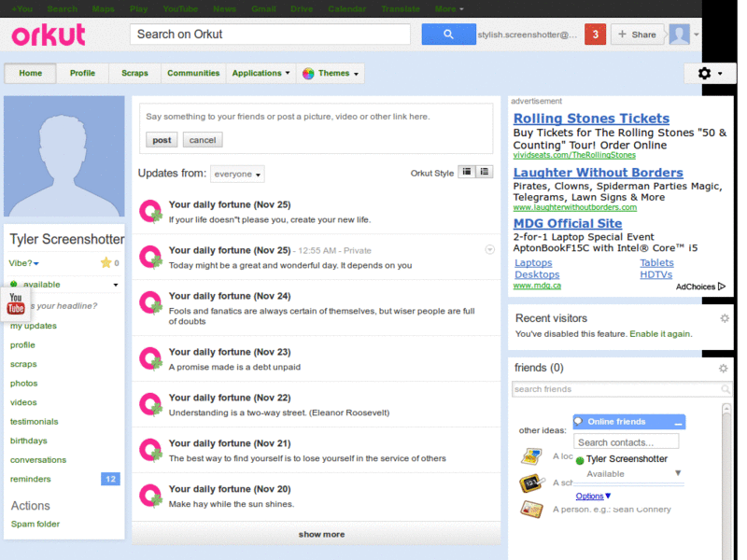Image resolution: width=747 pixels, height=560 pixels.
Task: Click the school idea chalkboard icon
Action: pyautogui.click(x=531, y=483)
